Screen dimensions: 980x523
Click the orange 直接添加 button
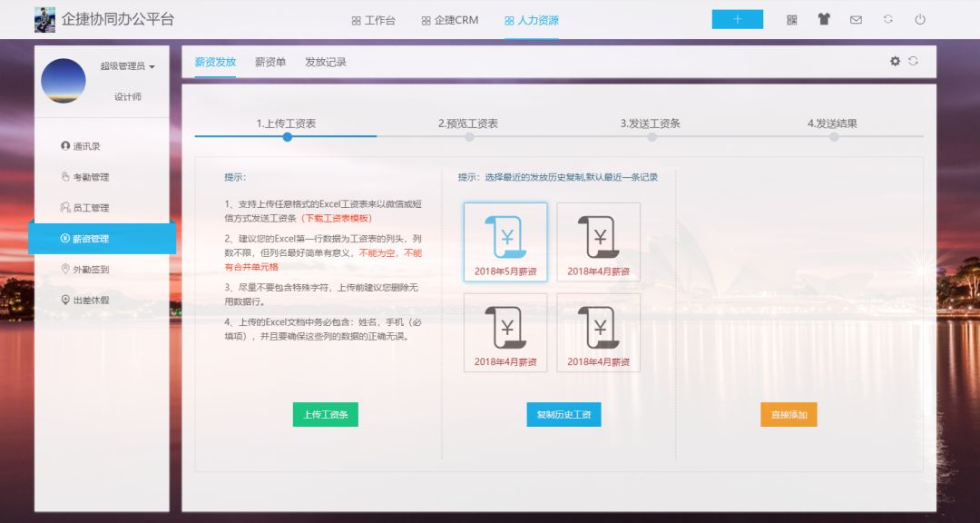pos(789,415)
